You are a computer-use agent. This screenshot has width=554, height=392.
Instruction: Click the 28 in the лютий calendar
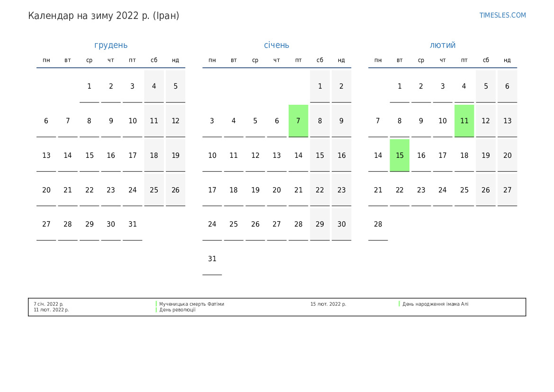(x=378, y=224)
